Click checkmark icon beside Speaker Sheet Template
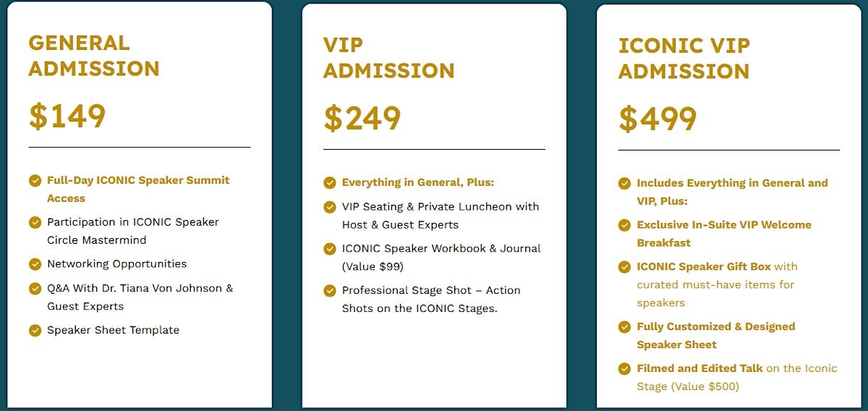 click(x=35, y=331)
